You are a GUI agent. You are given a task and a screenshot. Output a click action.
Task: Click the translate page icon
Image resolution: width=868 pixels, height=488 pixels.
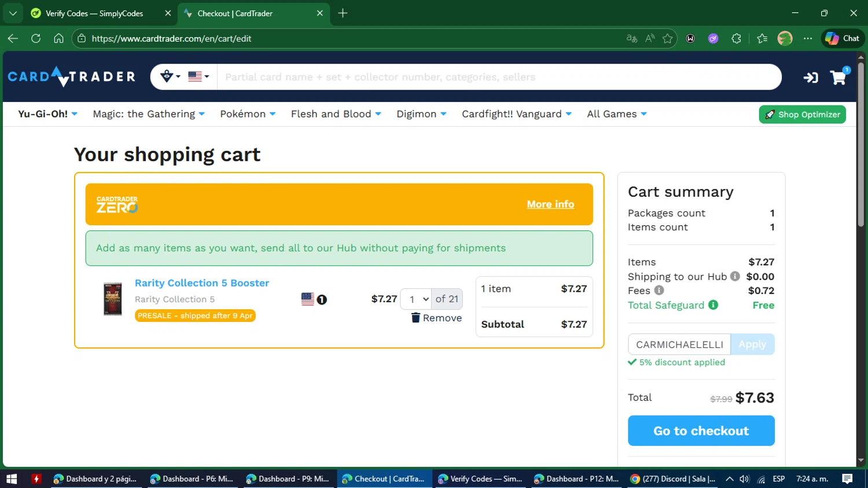(632, 38)
